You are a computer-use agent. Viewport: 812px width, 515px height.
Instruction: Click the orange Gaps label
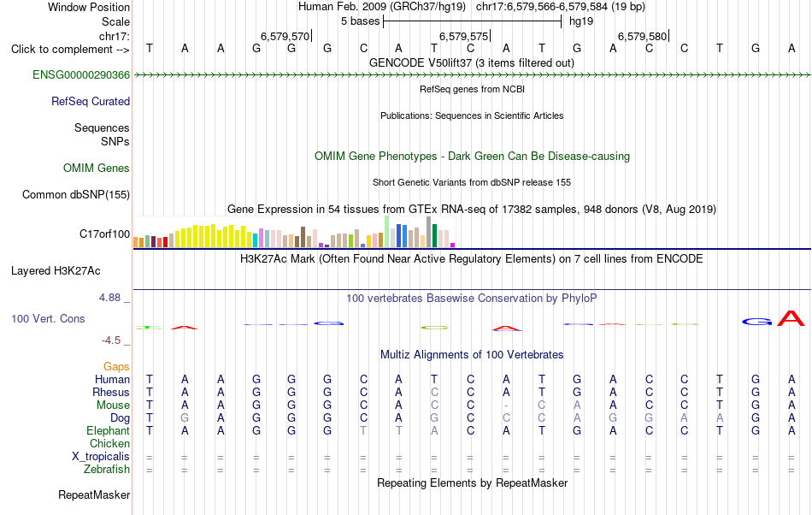pyautogui.click(x=116, y=366)
